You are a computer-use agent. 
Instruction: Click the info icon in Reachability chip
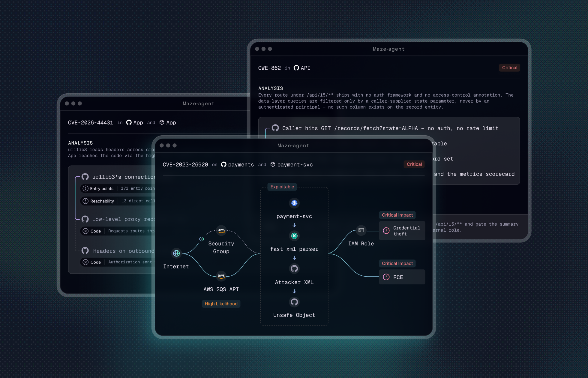click(85, 201)
